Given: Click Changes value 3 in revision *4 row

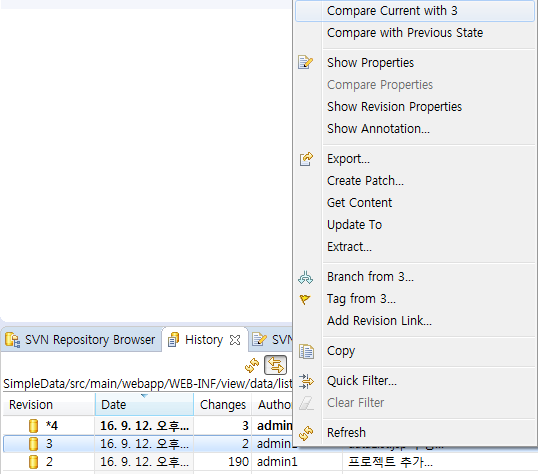Looking at the screenshot, I should click(x=245, y=426).
